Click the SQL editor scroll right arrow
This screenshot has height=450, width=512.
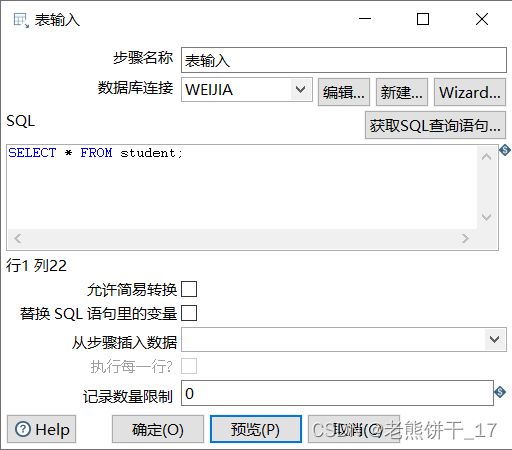pyautogui.click(x=465, y=238)
